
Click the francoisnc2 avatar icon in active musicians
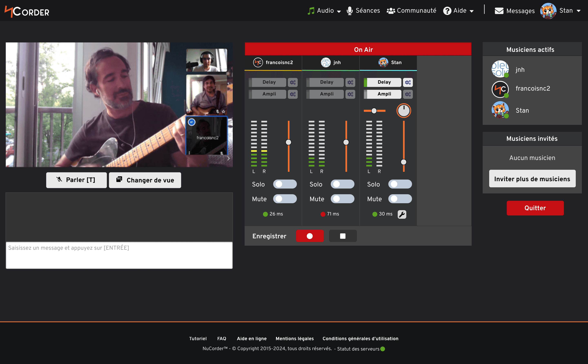point(500,89)
